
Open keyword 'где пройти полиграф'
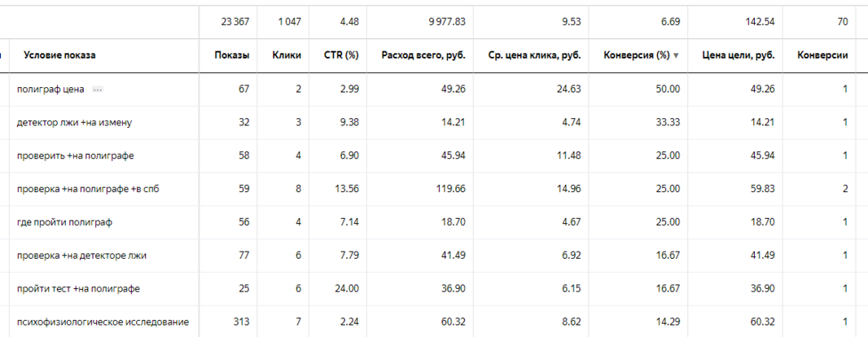point(65,222)
